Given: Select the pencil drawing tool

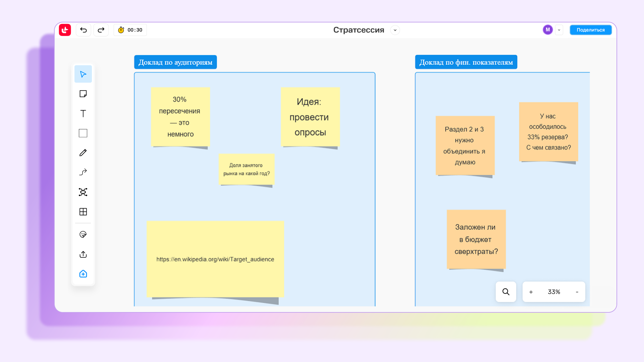Looking at the screenshot, I should click(x=83, y=153).
